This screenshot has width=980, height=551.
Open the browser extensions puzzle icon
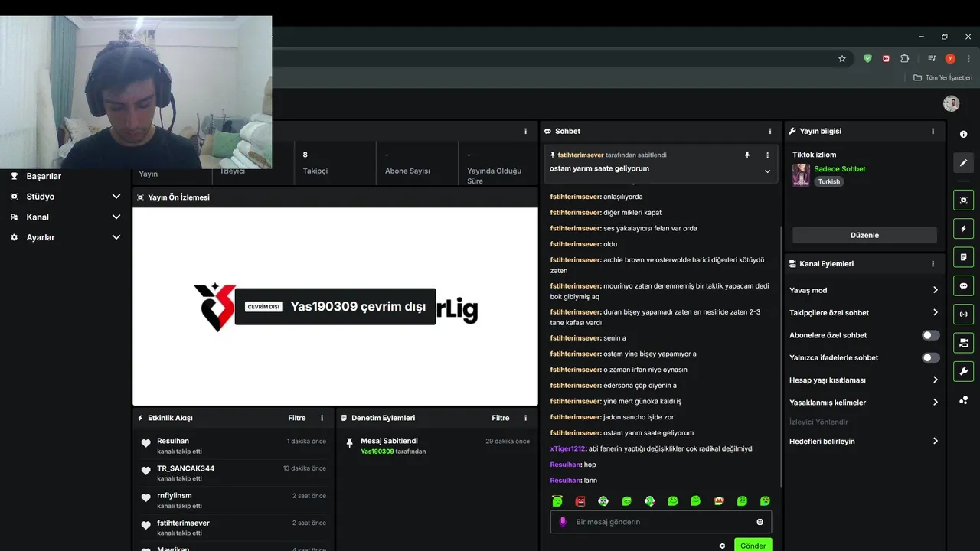coord(905,58)
